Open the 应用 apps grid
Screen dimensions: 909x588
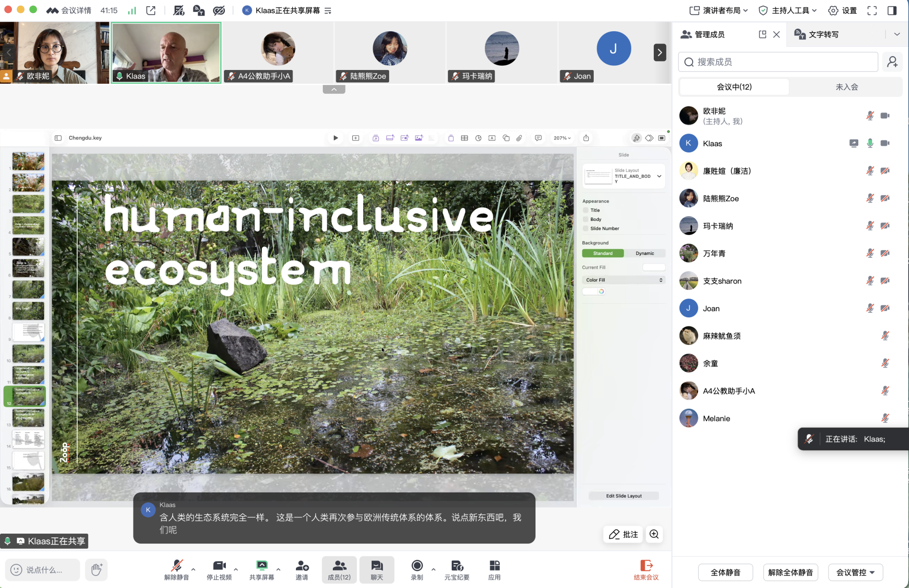(494, 570)
